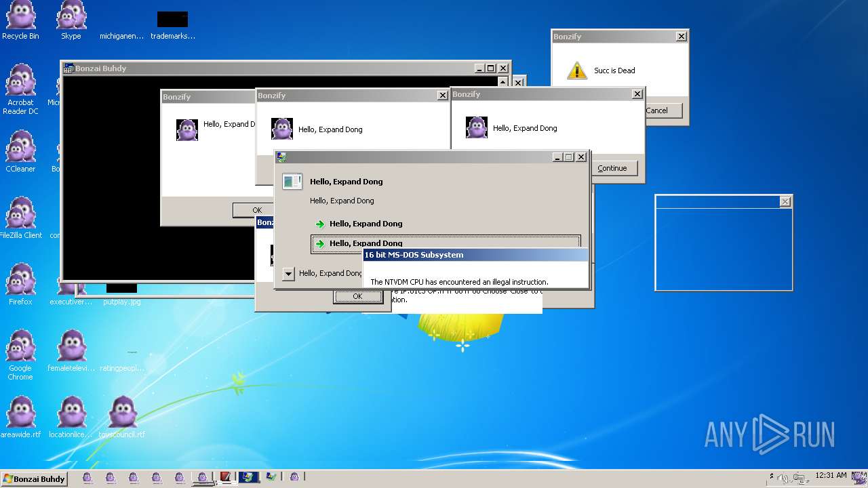Click the ratingpeopl... desktop file label

click(122, 368)
